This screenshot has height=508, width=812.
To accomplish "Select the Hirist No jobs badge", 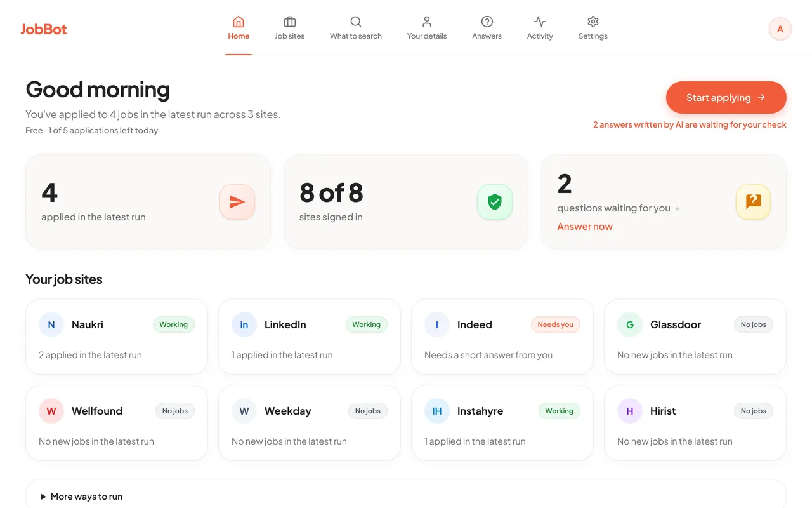I will 754,411.
